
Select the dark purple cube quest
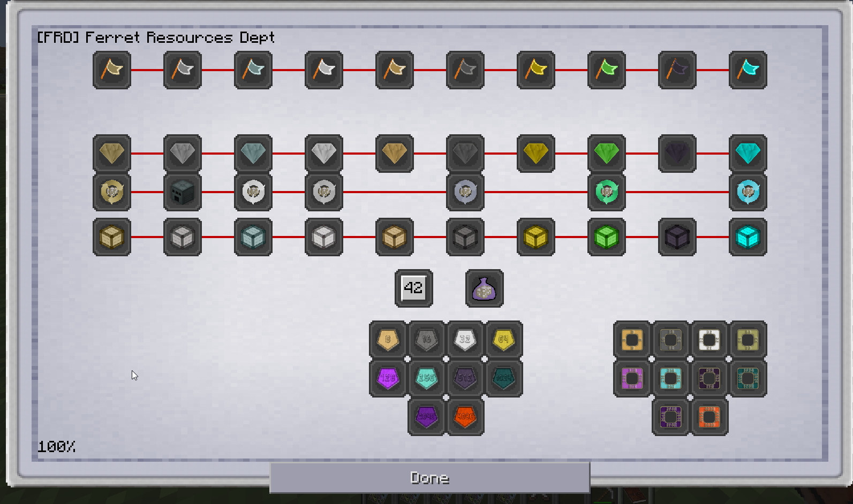(677, 237)
